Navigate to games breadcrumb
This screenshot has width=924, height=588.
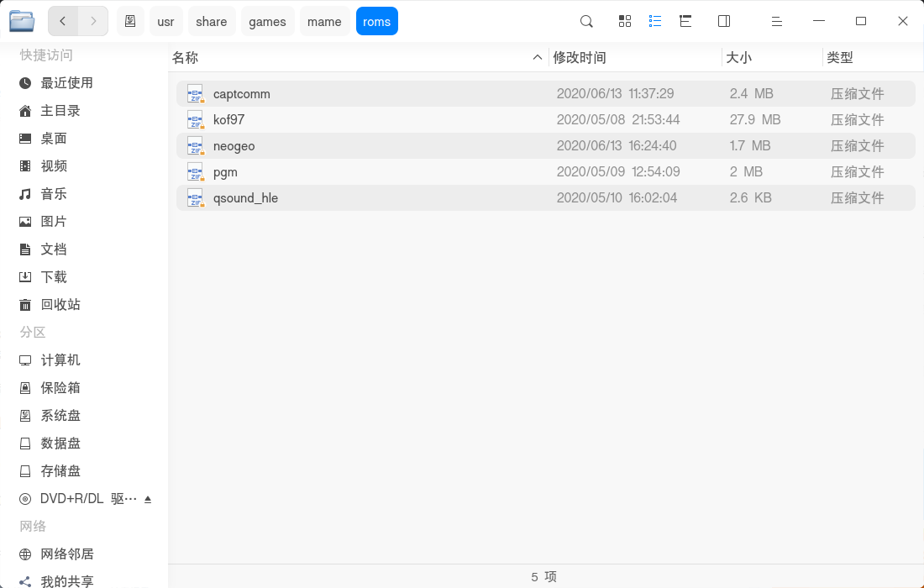pyautogui.click(x=267, y=21)
